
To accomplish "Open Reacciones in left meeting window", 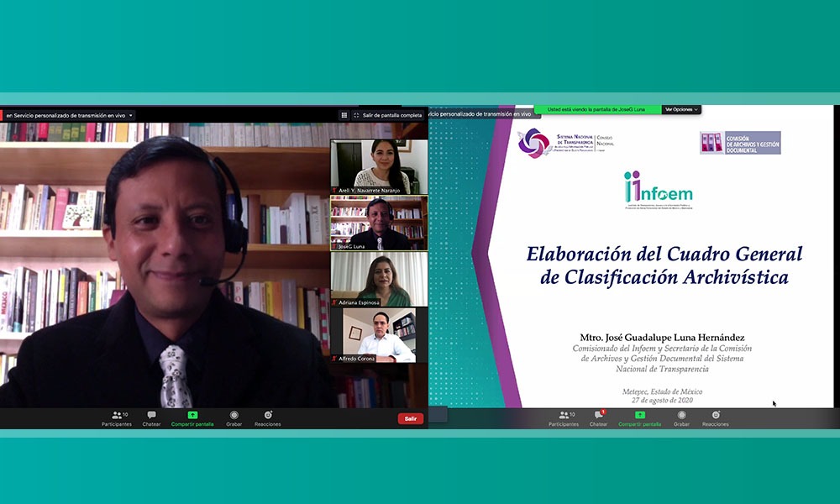I will (x=268, y=417).
